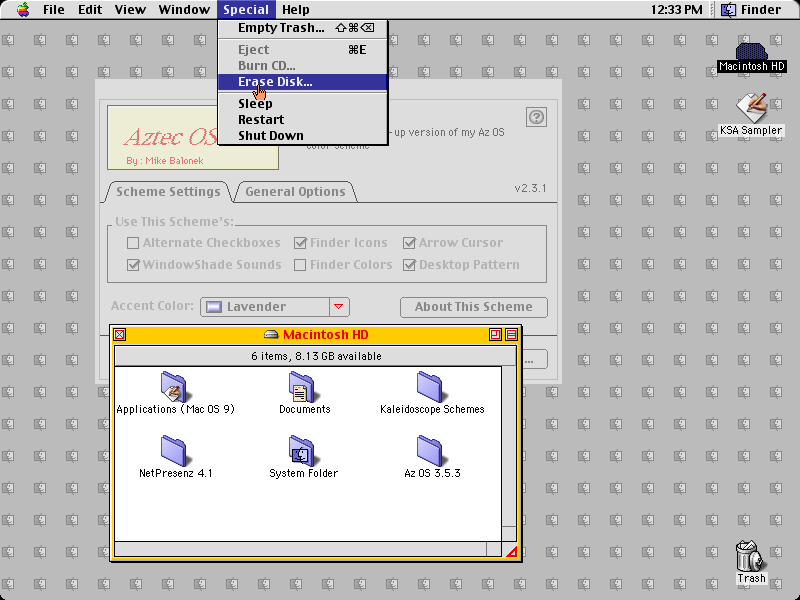Open the Help menu

coord(295,10)
